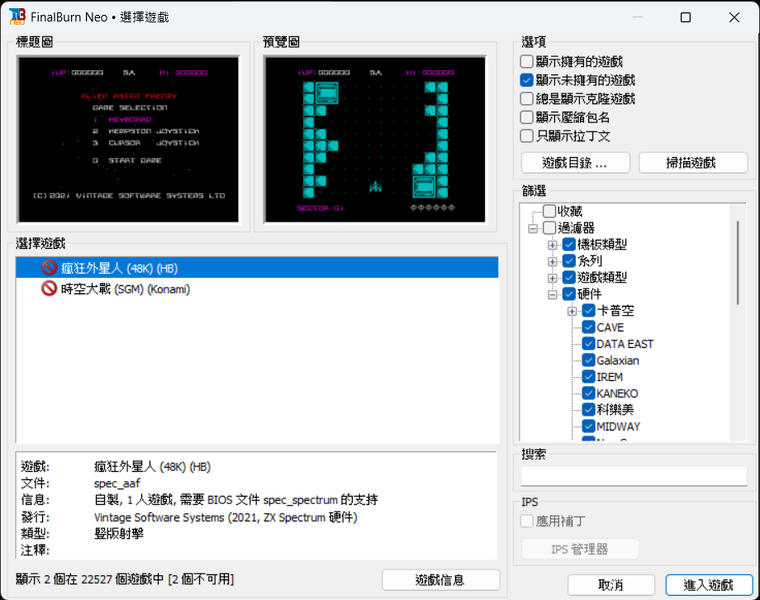The image size is (760, 600).
Task: Click the 預覽圖 preview screenshot thumbnail
Action: [375, 140]
